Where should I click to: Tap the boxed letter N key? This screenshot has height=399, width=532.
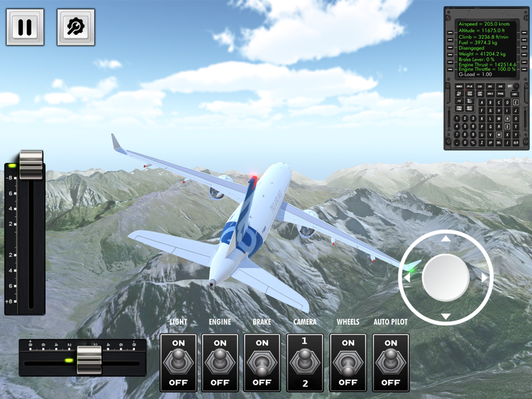pos(507,119)
